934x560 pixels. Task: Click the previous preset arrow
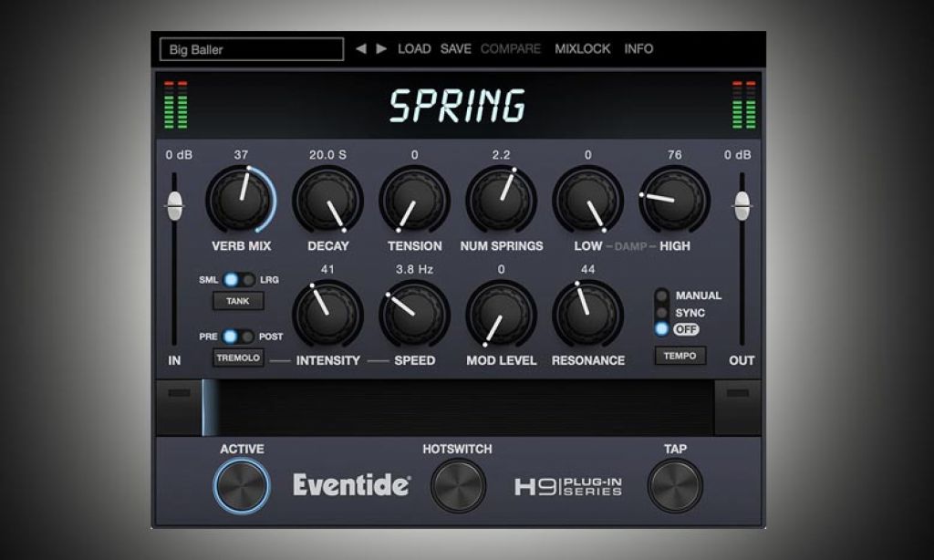point(361,49)
